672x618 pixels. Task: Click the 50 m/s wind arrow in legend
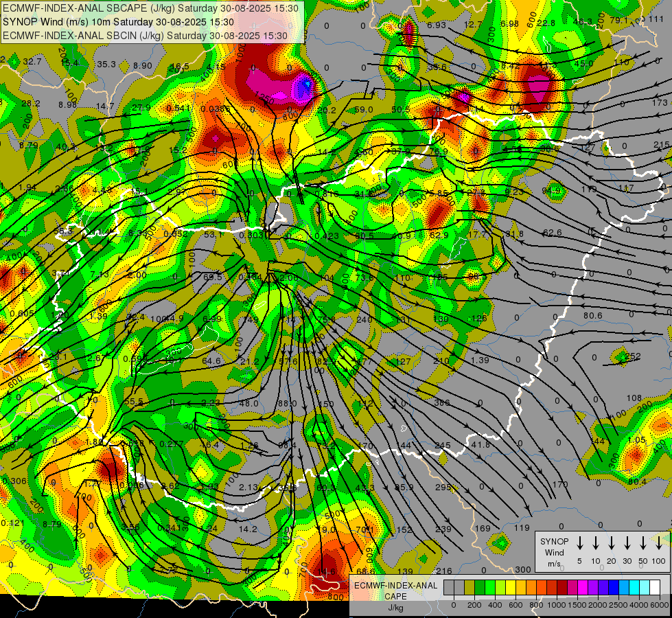(643, 543)
